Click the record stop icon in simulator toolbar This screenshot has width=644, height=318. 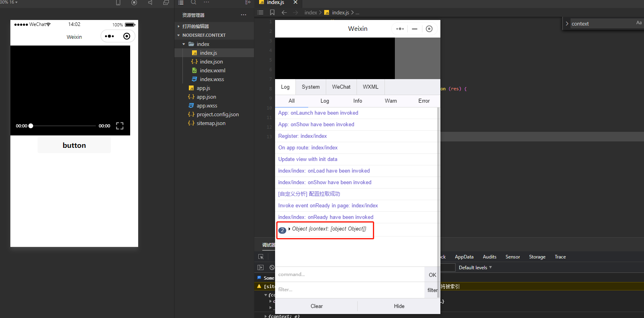134,2
